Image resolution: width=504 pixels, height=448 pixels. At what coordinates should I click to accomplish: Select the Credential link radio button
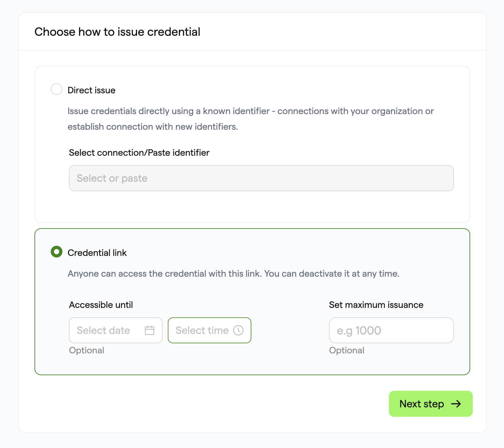pyautogui.click(x=57, y=252)
